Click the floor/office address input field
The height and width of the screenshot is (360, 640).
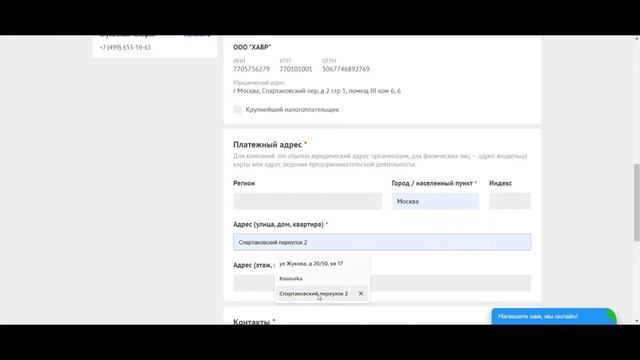(x=382, y=283)
